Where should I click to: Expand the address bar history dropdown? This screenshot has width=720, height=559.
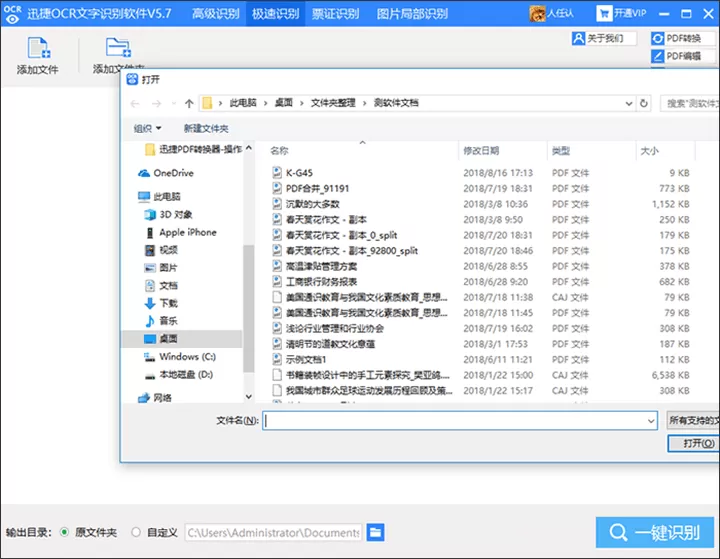(629, 104)
